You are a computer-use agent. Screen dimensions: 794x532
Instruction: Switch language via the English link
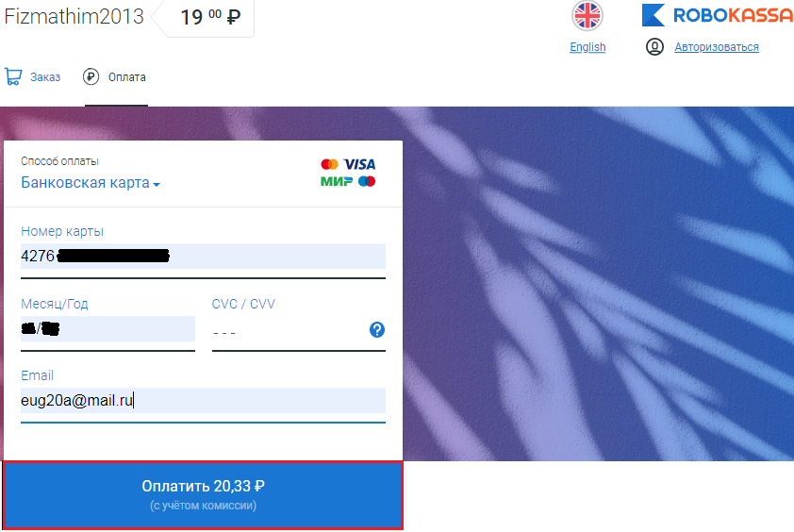(587, 47)
